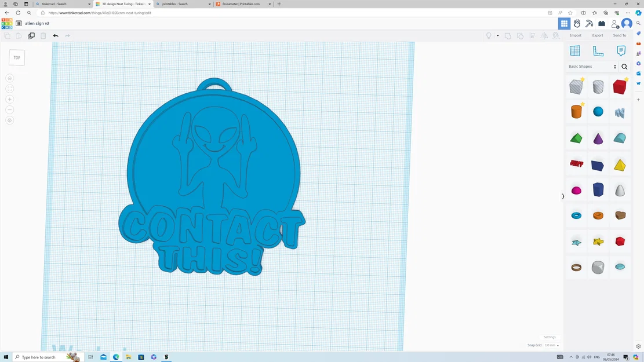Open the Blocks pickaxe mode
Screen dimensions: 644x362
coord(590,23)
